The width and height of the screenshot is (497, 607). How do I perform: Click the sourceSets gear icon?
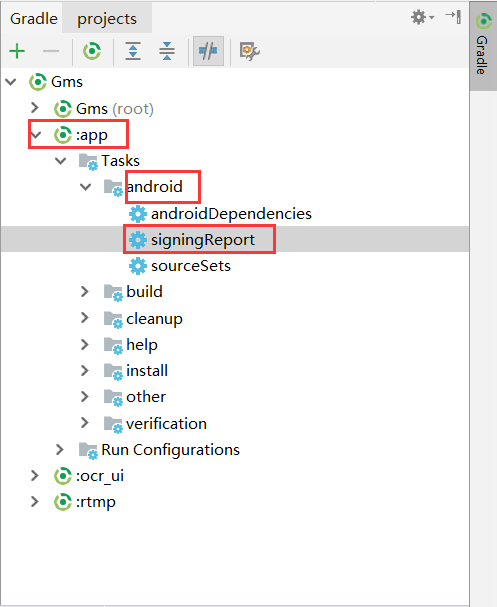[x=138, y=266]
